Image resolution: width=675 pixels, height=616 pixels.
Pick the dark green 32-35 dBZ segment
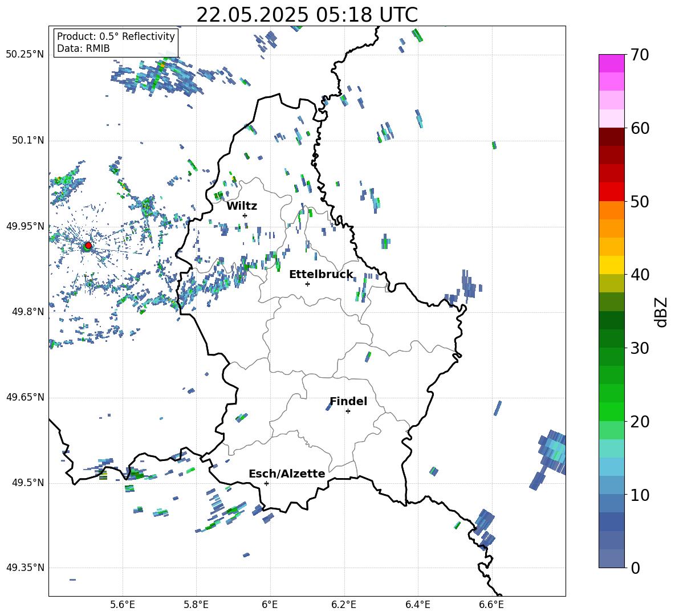pos(612,320)
